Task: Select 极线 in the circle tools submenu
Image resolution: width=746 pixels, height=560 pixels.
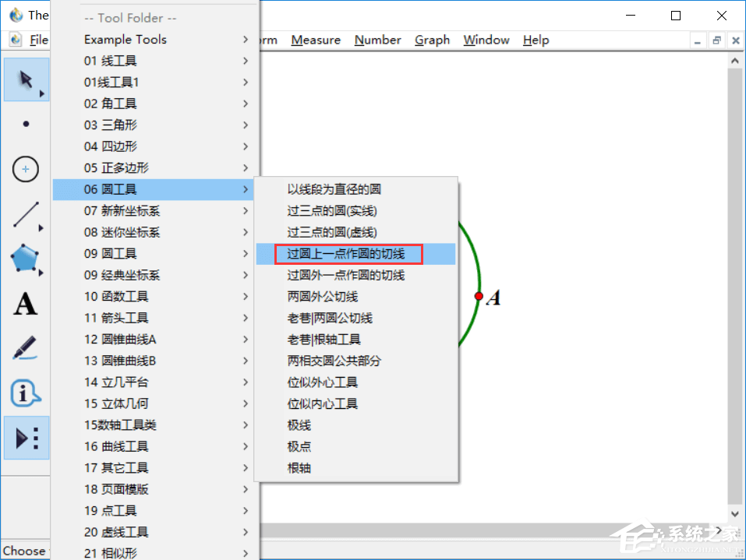Action: point(299,426)
